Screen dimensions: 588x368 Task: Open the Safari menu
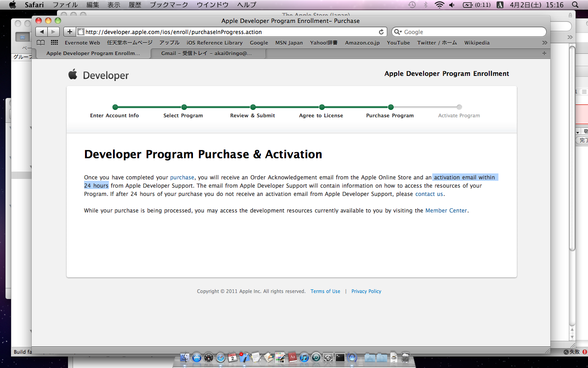[34, 5]
